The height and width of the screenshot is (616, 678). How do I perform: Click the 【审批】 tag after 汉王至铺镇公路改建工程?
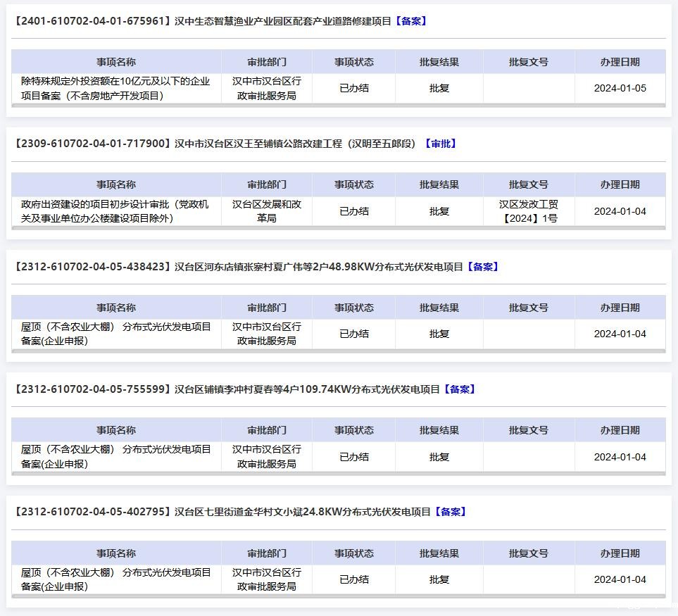pos(440,144)
